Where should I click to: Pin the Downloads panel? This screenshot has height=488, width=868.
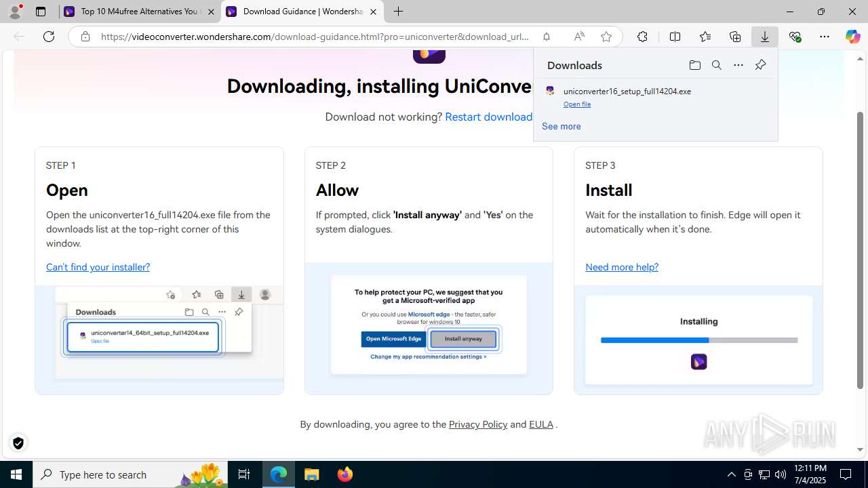[760, 65]
